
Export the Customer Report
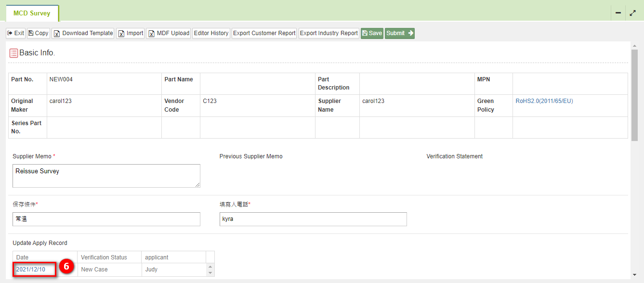click(264, 33)
